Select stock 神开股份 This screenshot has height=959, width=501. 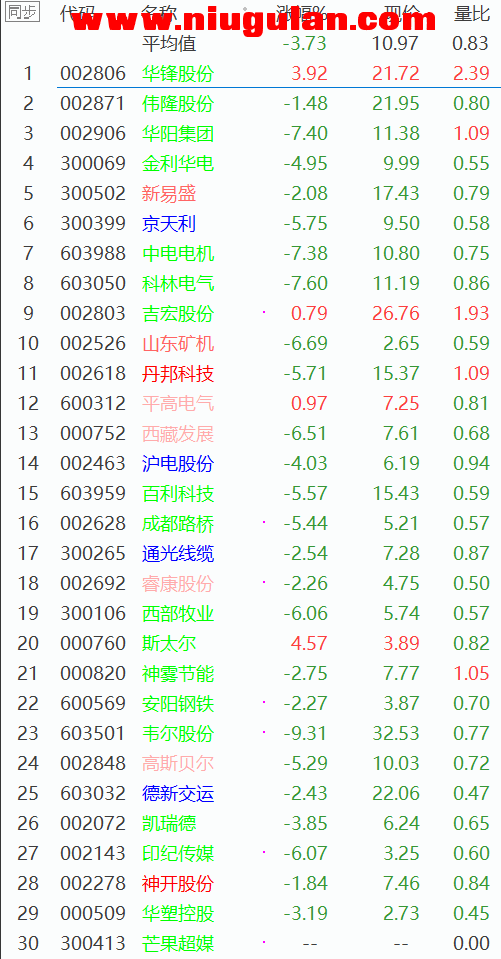(x=178, y=883)
